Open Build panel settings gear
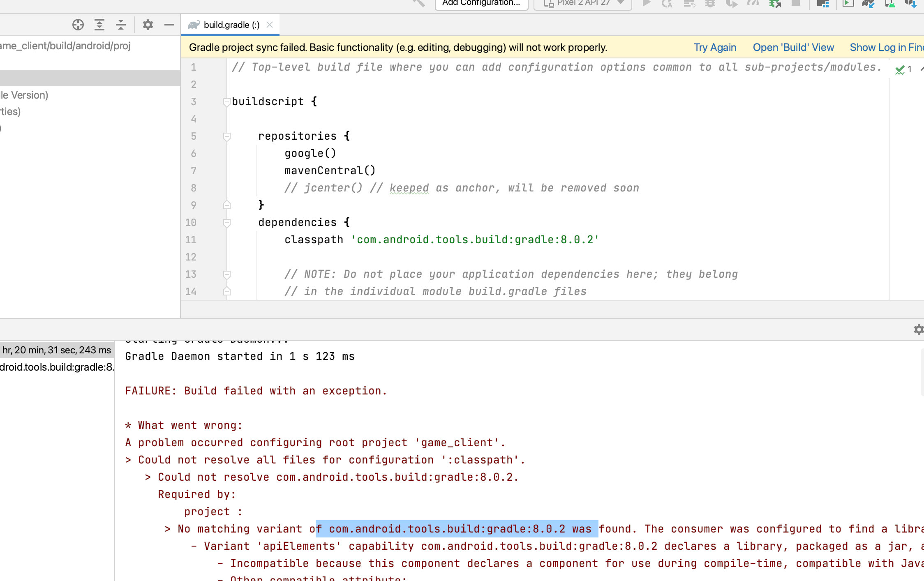 click(x=918, y=330)
